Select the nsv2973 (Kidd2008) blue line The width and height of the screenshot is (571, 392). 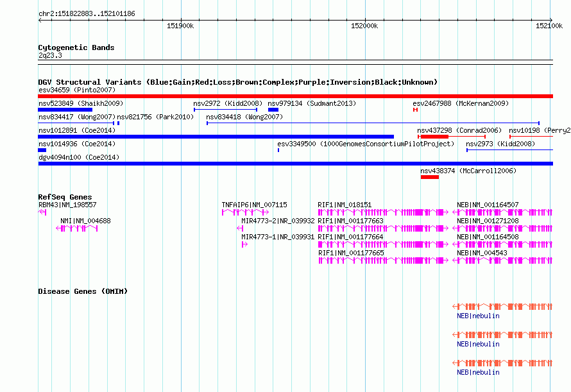pyautogui.click(x=510, y=150)
